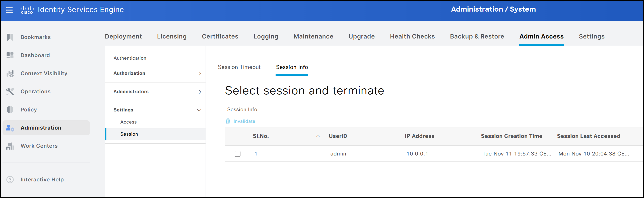Sort by Sl.No. column arrow

[x=318, y=136]
